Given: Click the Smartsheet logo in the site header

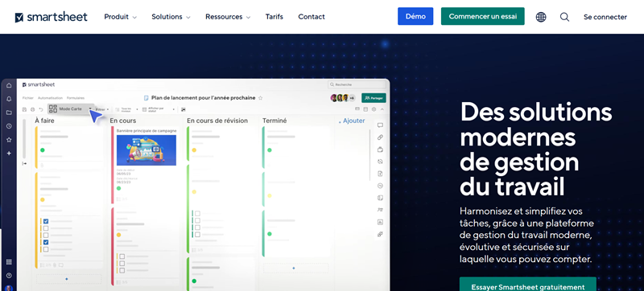Looking at the screenshot, I should 51,17.
